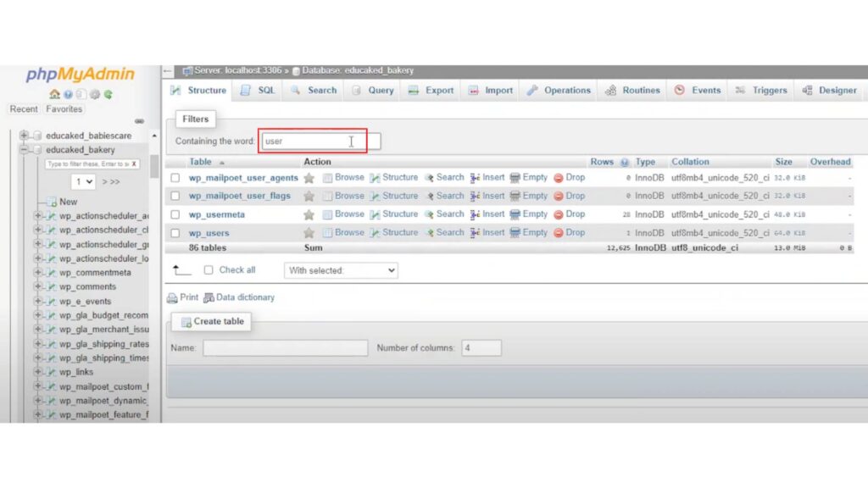Collapse navigation panel arrow icon
This screenshot has height=488, width=868.
(168, 71)
